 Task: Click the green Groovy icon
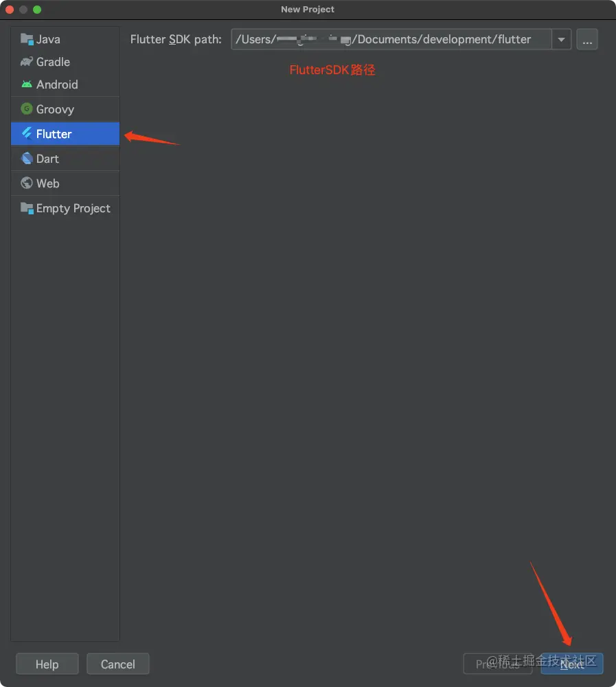click(x=27, y=109)
